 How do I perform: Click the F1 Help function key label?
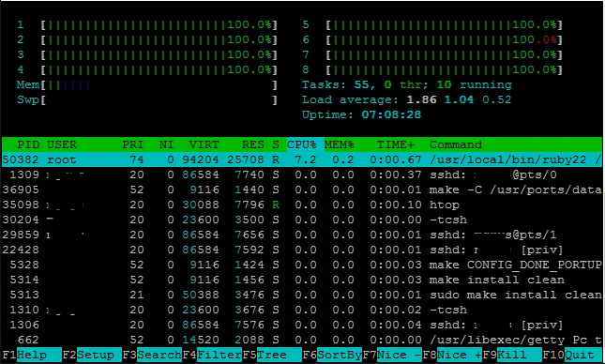pos(32,355)
